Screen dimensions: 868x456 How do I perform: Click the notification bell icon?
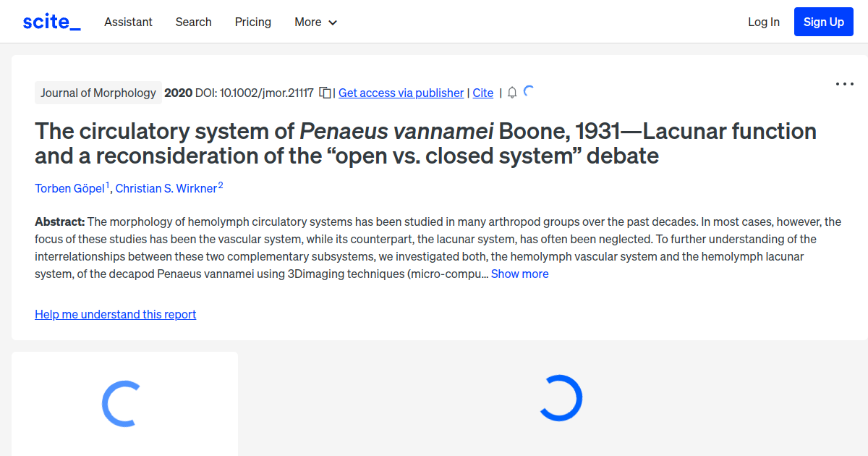pyautogui.click(x=512, y=93)
